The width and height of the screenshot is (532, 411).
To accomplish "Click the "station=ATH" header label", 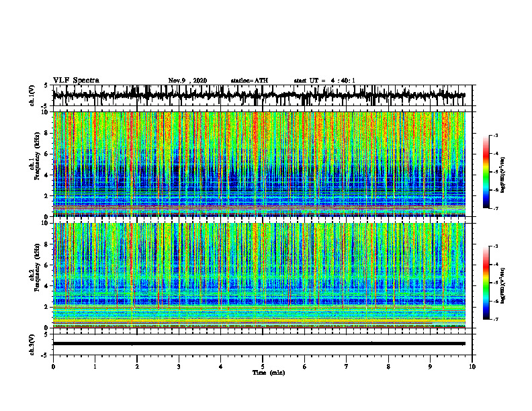I will (x=249, y=81).
